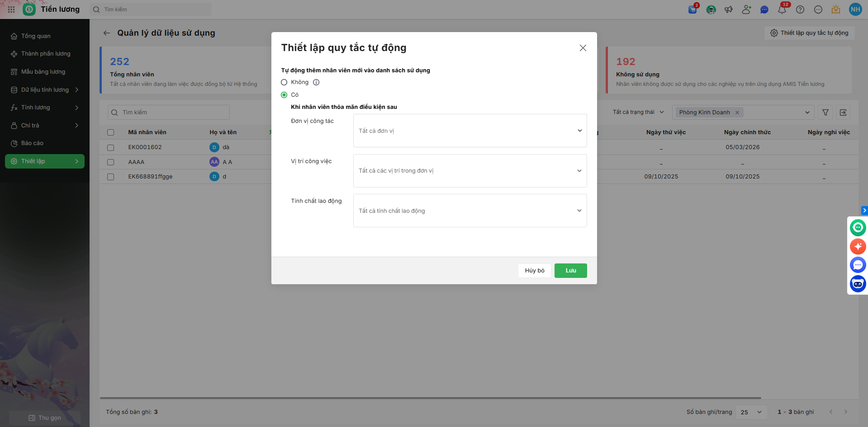This screenshot has height=427, width=868.
Task: Close the Thiết lập quy tắc dialog
Action: click(x=583, y=48)
